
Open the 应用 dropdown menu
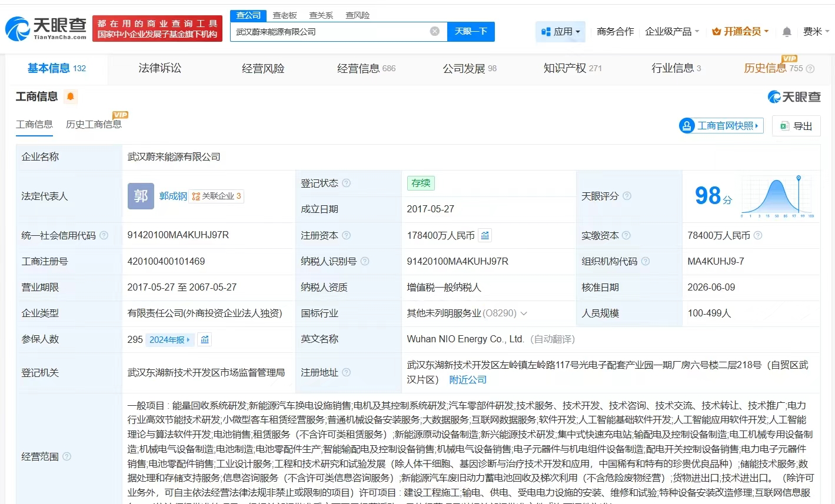[x=561, y=32]
